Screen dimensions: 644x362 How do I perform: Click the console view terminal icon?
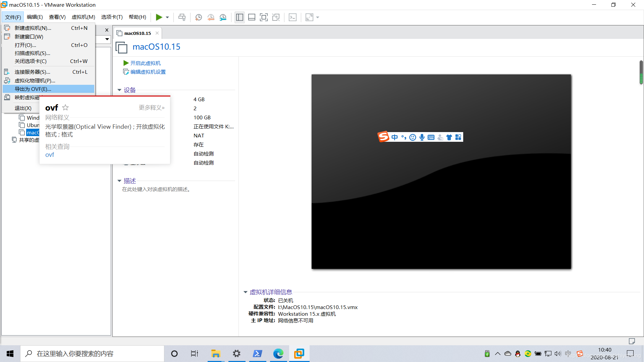[292, 17]
